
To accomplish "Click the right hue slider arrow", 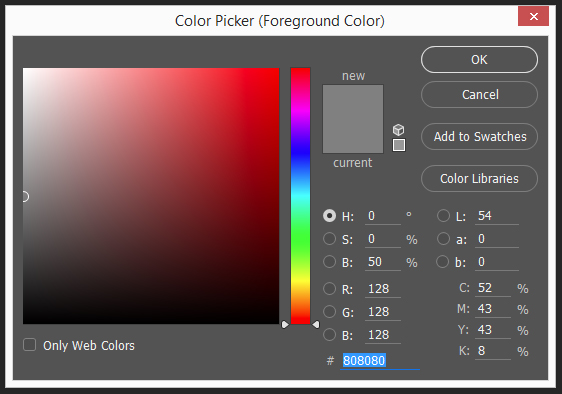I will pos(316,324).
